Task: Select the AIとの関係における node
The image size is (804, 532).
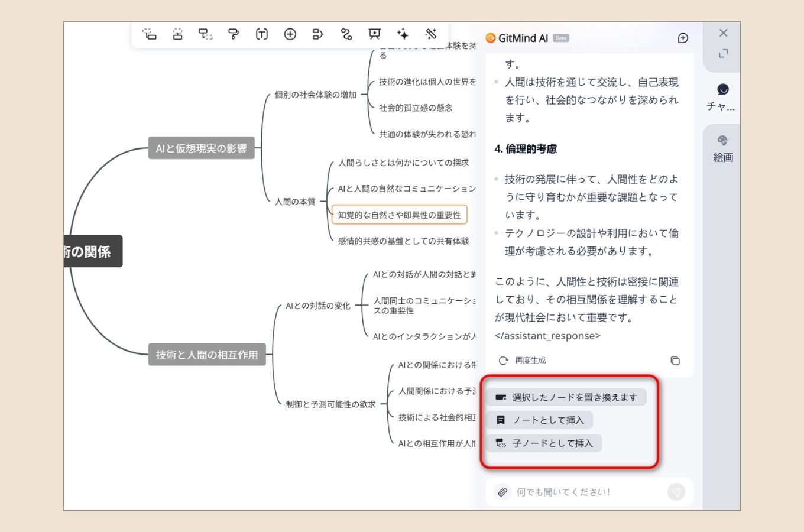Action: coord(436,365)
